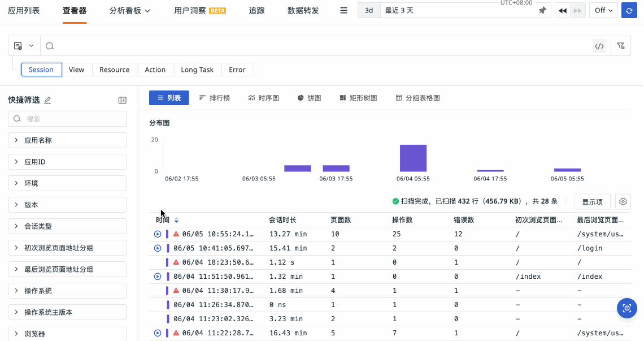Select the Resource data type
Viewport: 644px width, 341px height.
pyautogui.click(x=115, y=70)
